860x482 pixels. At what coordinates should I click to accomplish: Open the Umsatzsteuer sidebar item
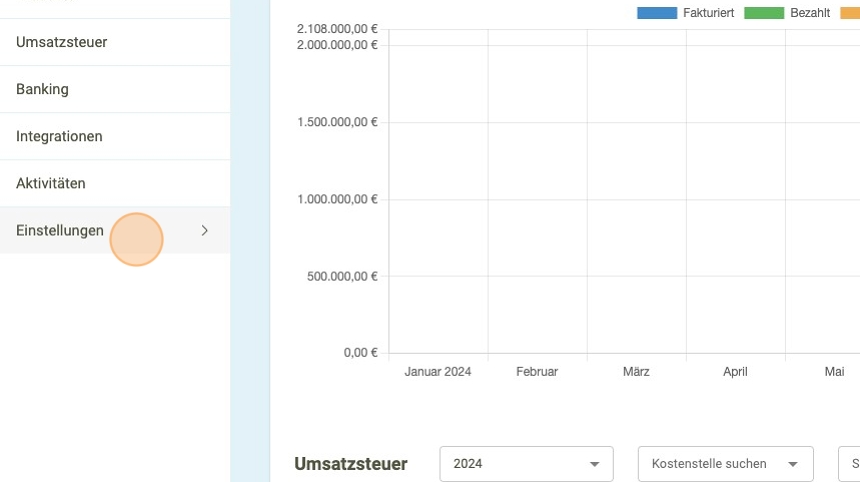115,42
